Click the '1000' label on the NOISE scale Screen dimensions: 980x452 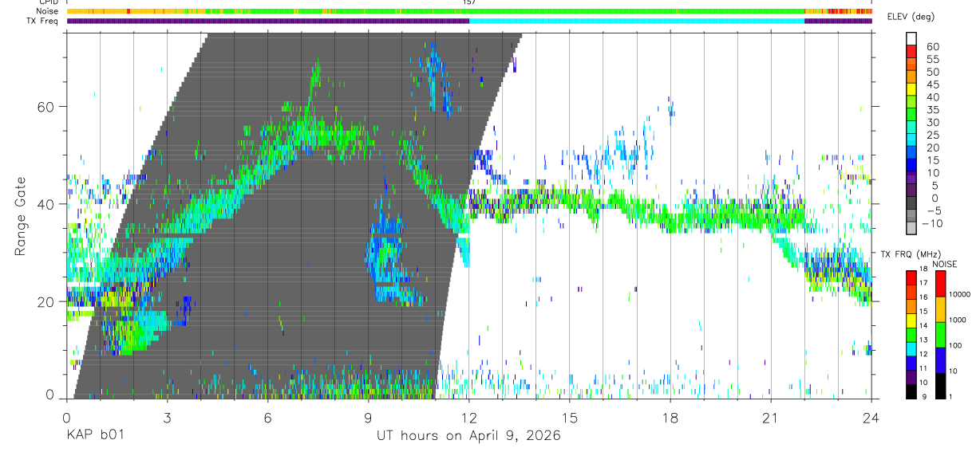(x=956, y=320)
